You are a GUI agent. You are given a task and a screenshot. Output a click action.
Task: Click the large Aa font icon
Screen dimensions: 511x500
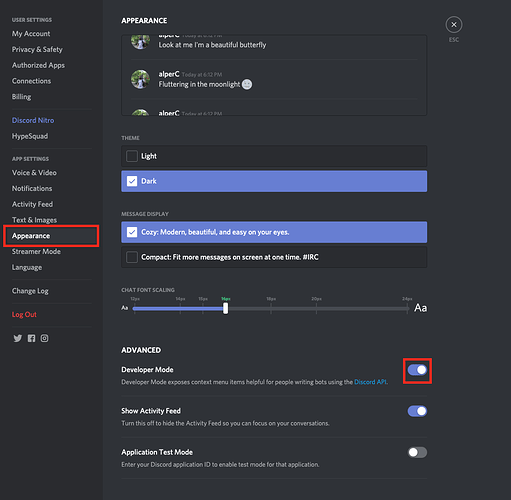click(420, 308)
